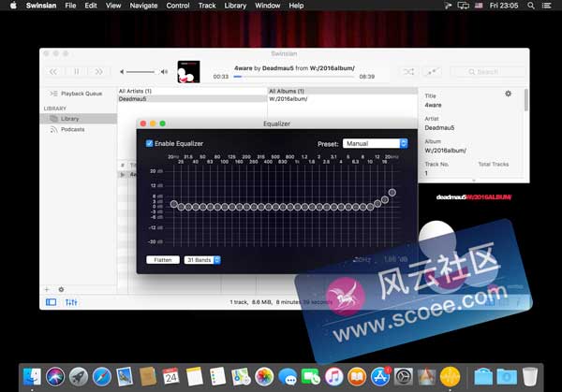
Task: Click the Swinsian icon in the Dock
Action: tap(450, 376)
